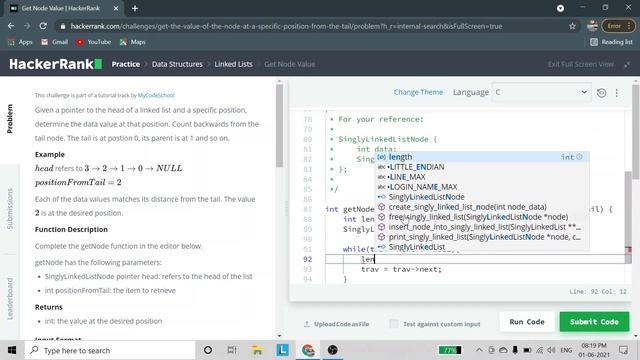Select the SinglyLinkedList suggestion
This screenshot has width=640, height=360.
482,247
